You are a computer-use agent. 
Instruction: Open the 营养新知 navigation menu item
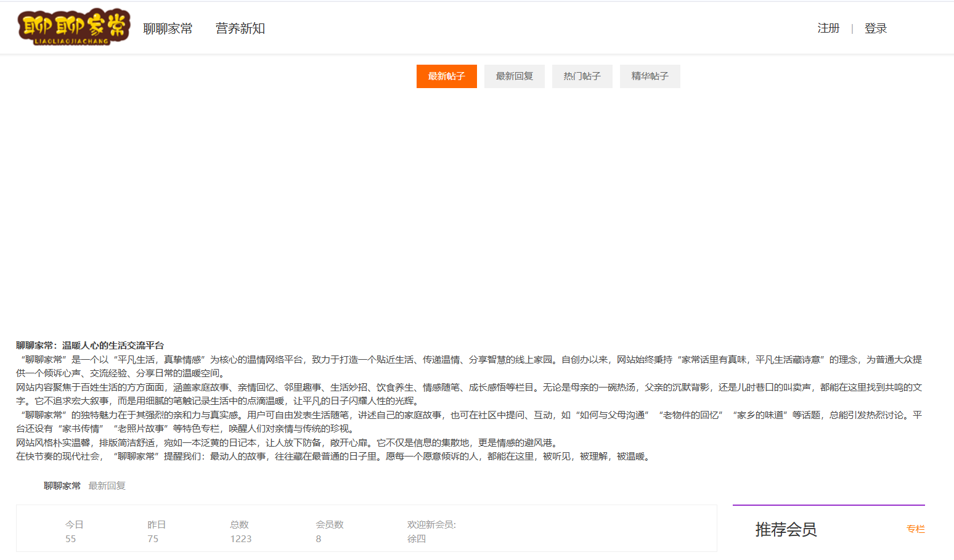(240, 28)
